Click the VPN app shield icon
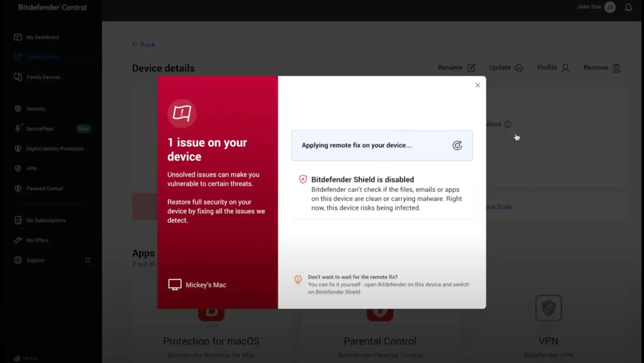 [548, 308]
